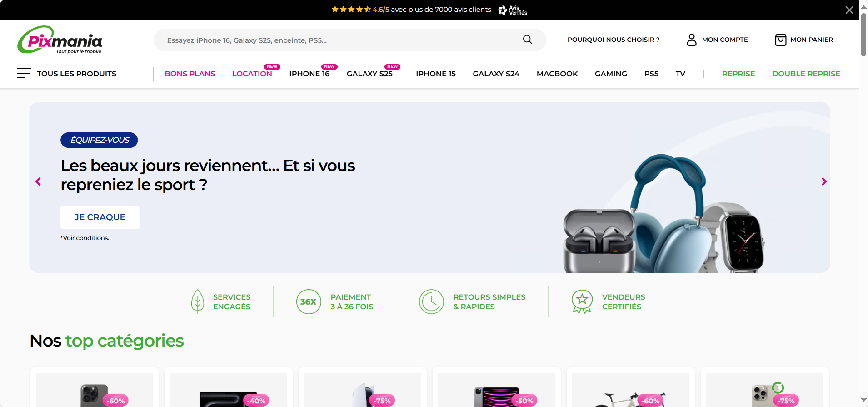Select iPhone 15 in navigation

436,74
